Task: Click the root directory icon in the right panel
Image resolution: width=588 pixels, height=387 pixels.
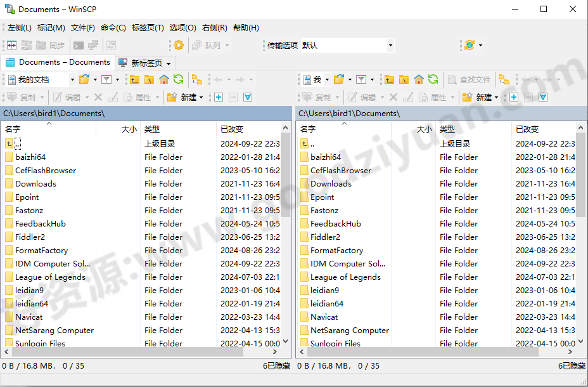Action: pos(404,81)
